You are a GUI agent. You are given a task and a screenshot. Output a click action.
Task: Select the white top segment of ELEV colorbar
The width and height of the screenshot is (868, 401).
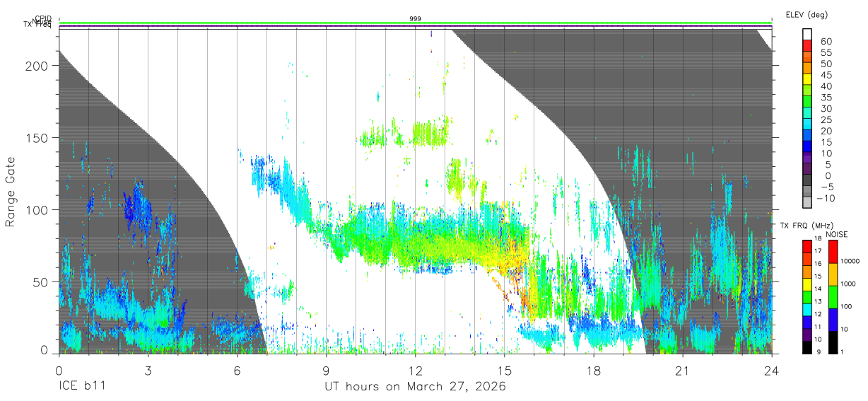click(807, 34)
